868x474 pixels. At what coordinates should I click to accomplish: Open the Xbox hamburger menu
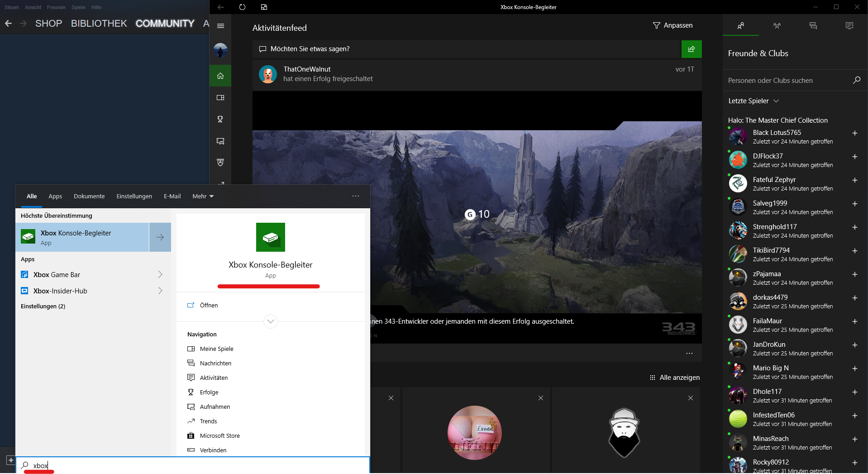click(220, 26)
